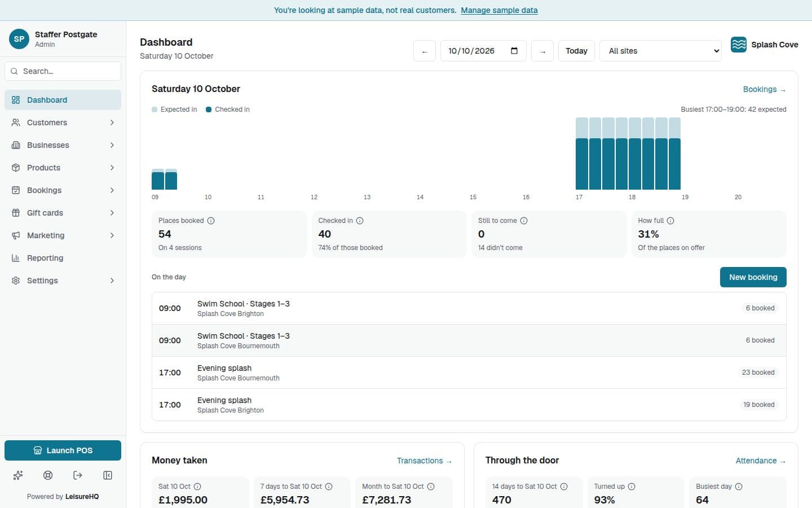Open 09:00 Swim School Brighton session row

tap(469, 308)
